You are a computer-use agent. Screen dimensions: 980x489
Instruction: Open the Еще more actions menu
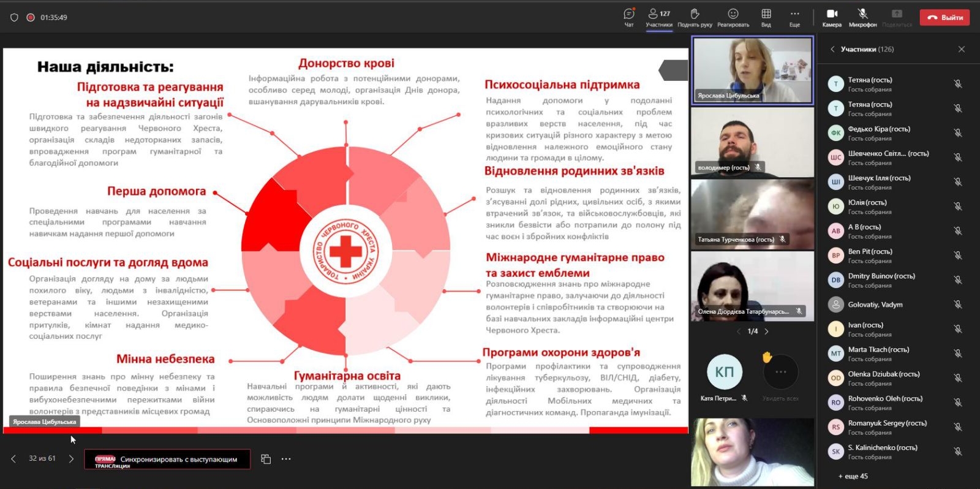[794, 17]
